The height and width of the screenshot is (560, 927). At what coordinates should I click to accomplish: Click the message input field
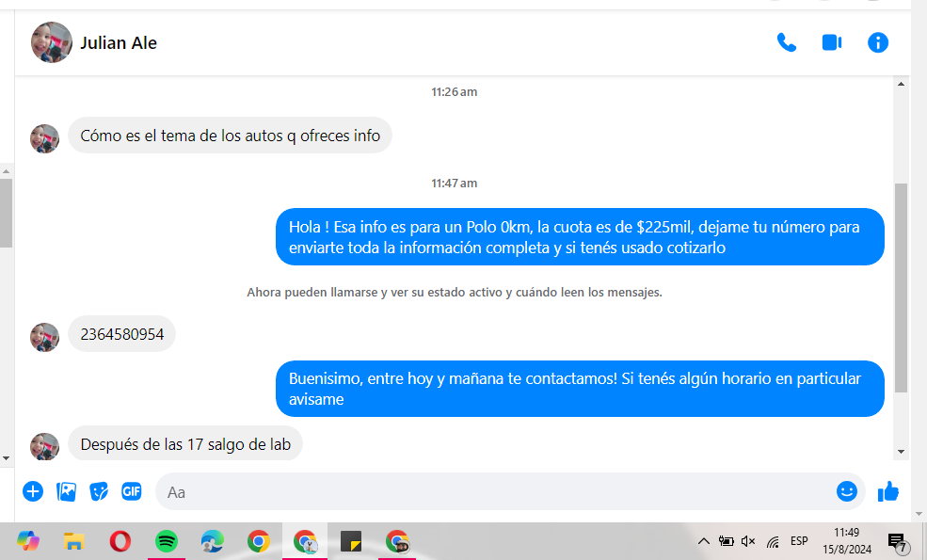pyautogui.click(x=489, y=492)
